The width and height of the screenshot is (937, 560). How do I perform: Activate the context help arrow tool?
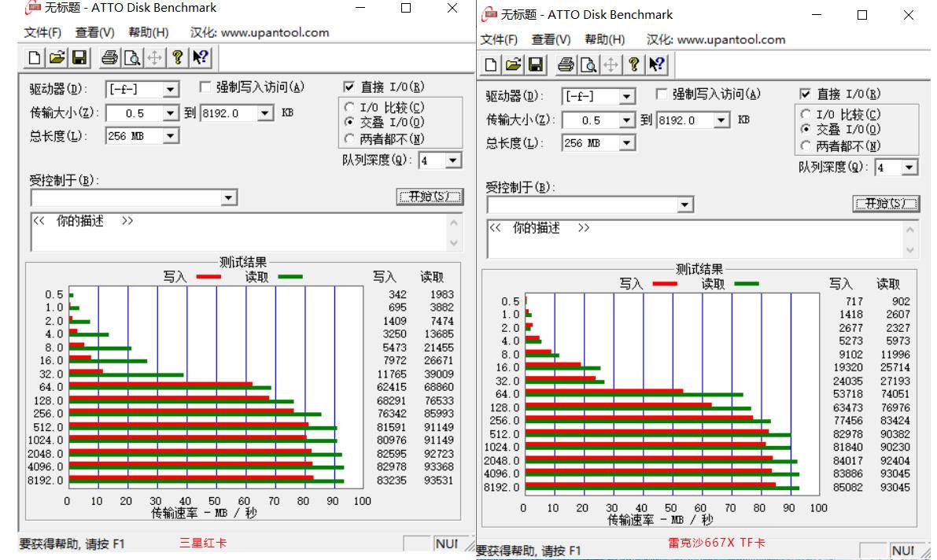click(x=198, y=57)
